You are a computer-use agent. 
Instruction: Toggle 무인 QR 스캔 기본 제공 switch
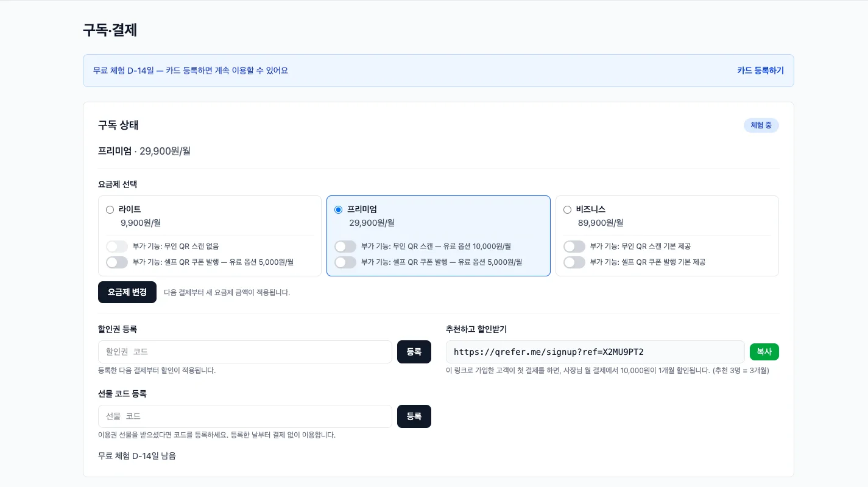574,247
